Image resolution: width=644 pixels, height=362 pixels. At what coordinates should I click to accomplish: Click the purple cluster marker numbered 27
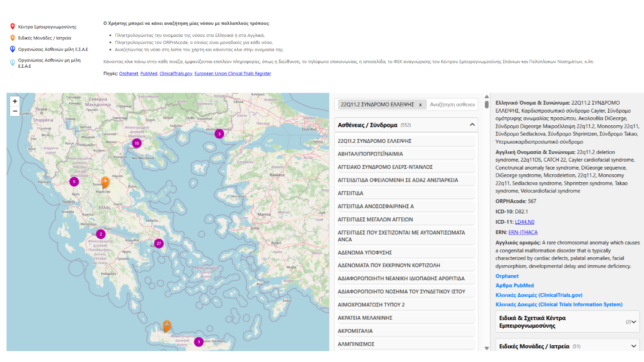pos(159,243)
